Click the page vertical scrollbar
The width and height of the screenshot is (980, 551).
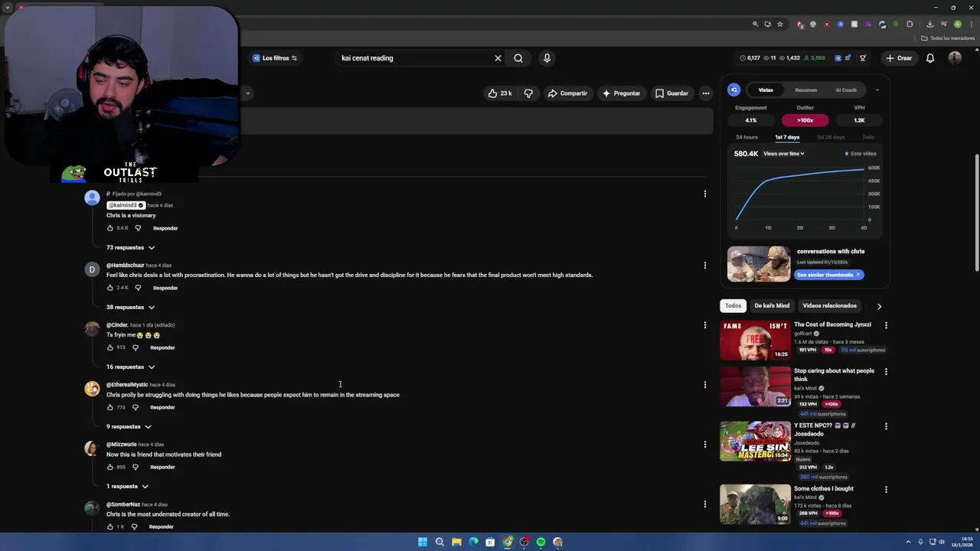pos(976,213)
